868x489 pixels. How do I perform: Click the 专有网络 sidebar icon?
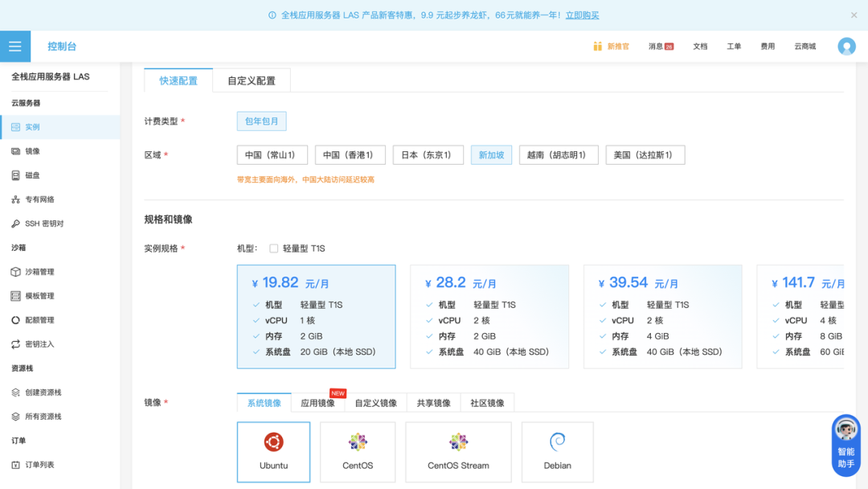[15, 199]
